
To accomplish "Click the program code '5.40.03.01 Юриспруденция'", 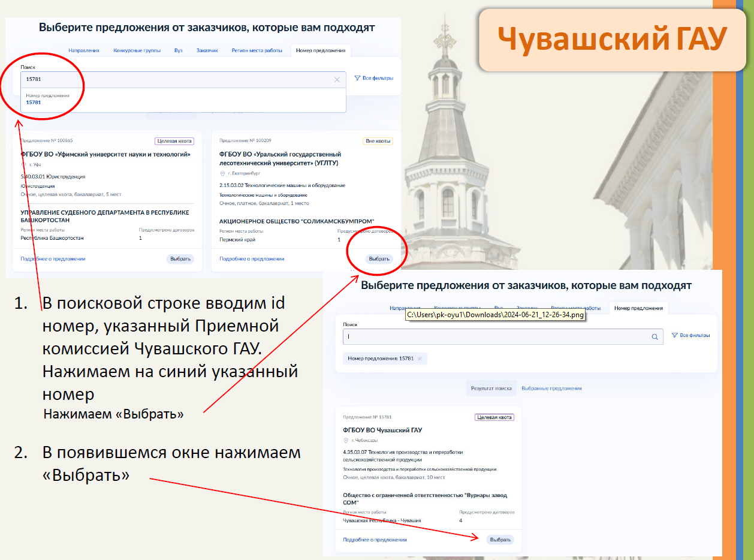I will [x=53, y=177].
